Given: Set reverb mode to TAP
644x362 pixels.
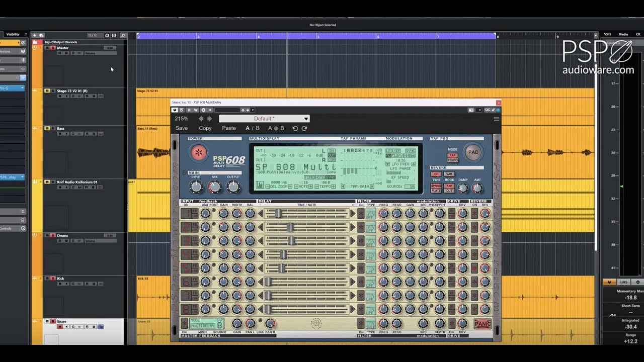Looking at the screenshot, I should pyautogui.click(x=449, y=186).
